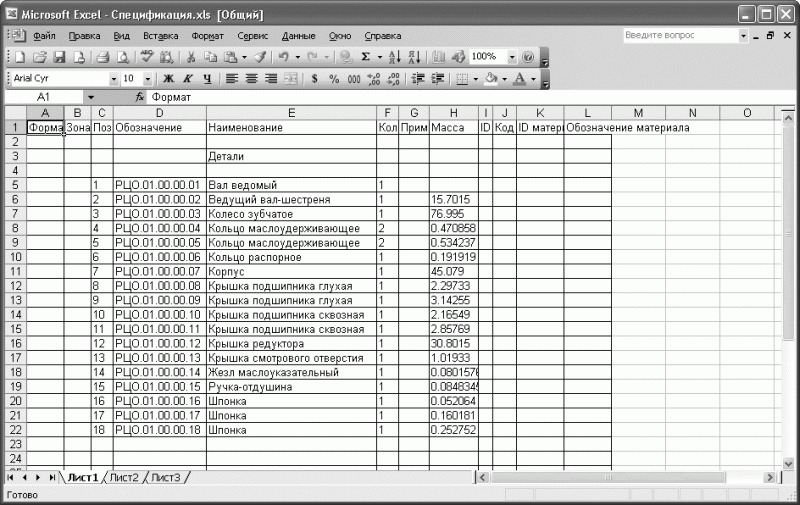The width and height of the screenshot is (800, 505).
Task: Select cell РЦО.01.00.00.12
Action: click(160, 343)
